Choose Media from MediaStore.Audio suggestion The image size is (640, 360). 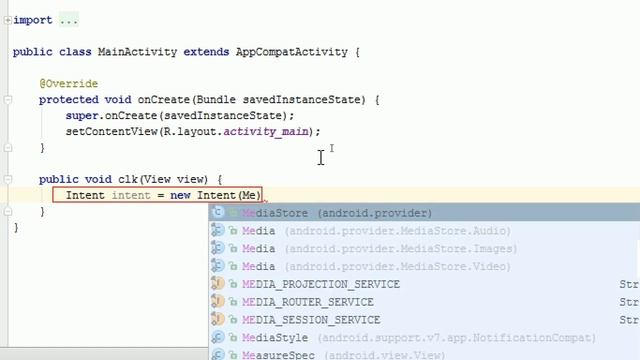(x=424, y=231)
